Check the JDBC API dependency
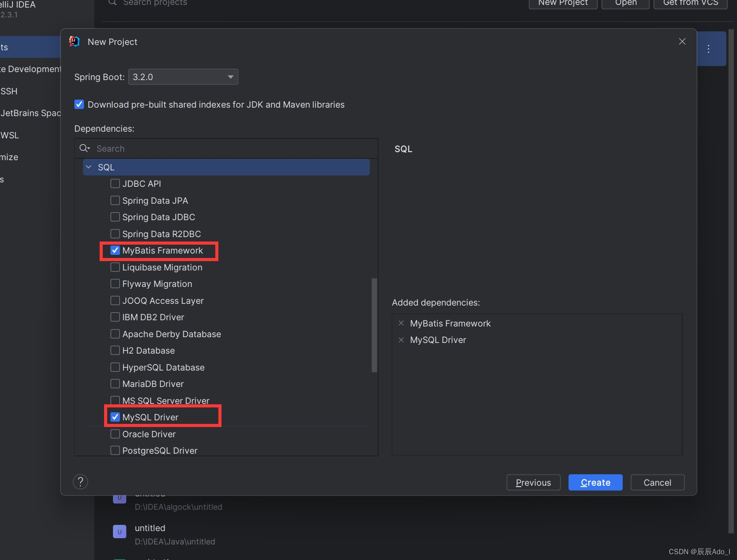The image size is (737, 560). tap(115, 183)
